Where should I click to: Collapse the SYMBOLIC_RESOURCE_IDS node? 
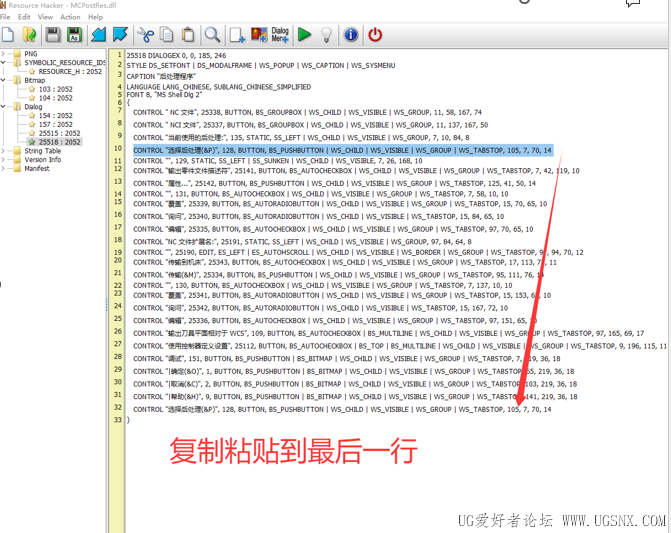tap(3, 62)
